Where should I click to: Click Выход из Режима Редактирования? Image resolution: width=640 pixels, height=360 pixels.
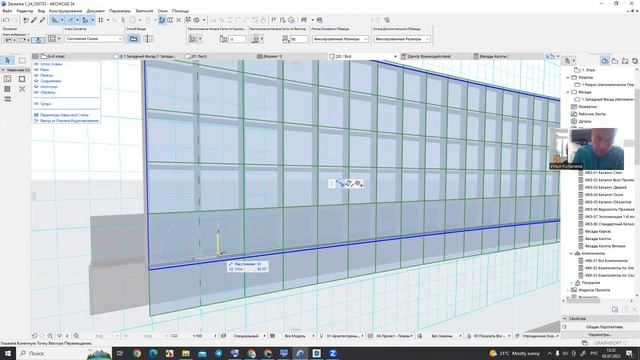click(69, 121)
